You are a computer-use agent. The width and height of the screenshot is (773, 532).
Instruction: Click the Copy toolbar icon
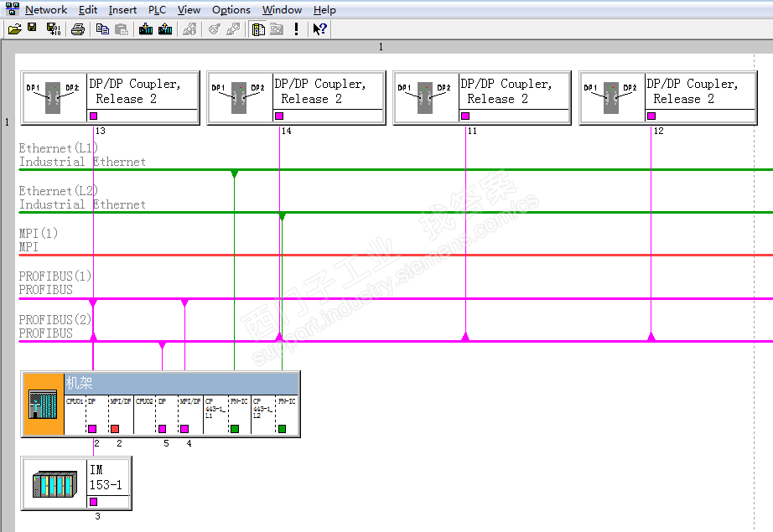click(x=102, y=29)
